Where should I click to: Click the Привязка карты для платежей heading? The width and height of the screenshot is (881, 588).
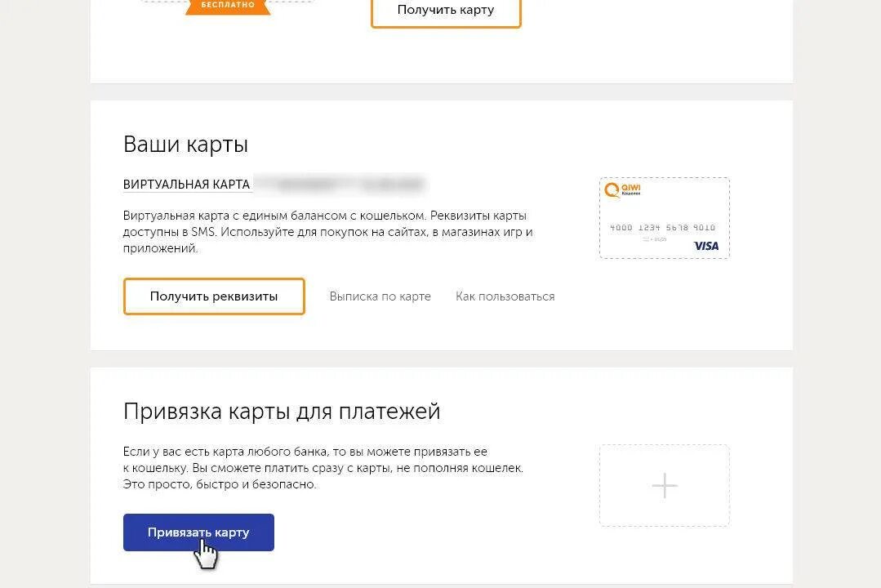coord(282,412)
